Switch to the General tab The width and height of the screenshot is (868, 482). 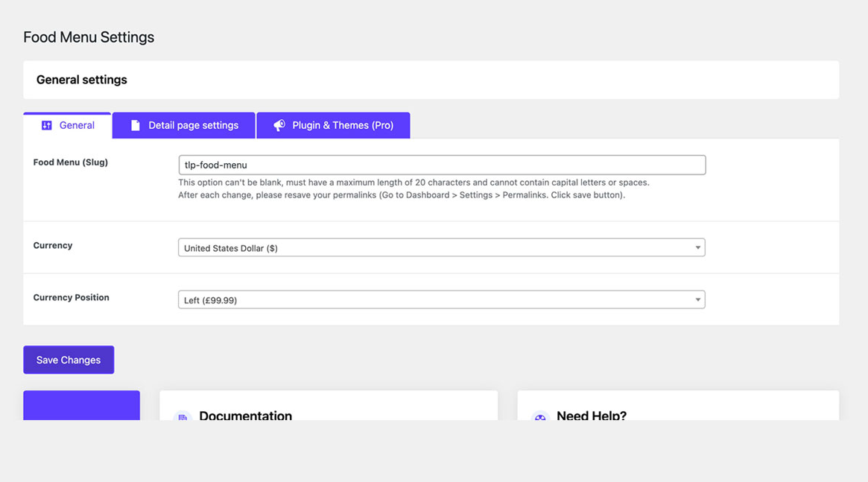point(68,125)
